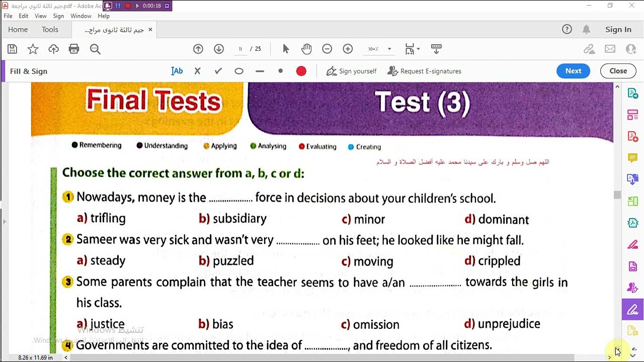Select the crossmark X fill tool
Viewport: 644px width, 362px height.
198,71
